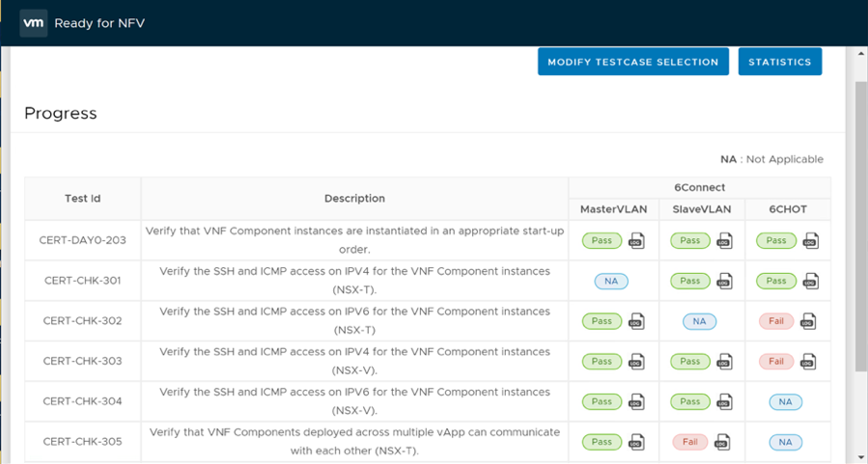
Task: Open 6CHOT log icon for CERT-CHK-302
Action: [x=809, y=321]
